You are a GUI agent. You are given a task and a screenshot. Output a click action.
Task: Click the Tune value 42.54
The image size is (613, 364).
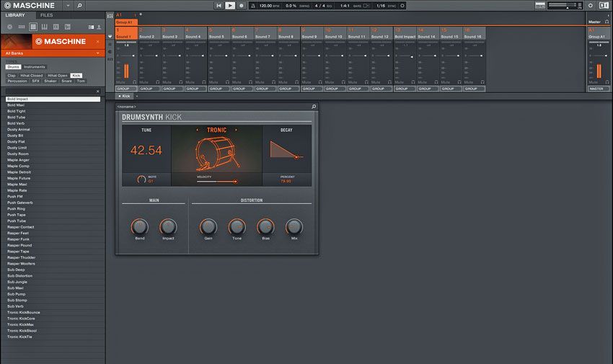click(146, 151)
